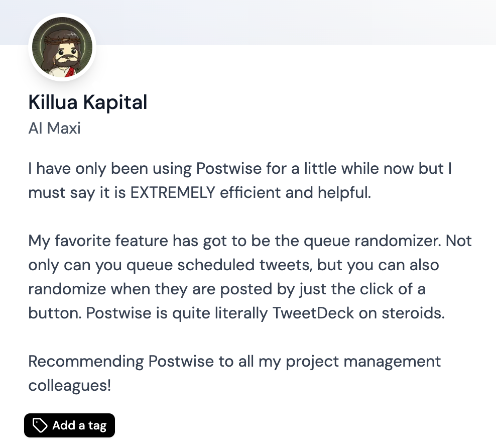The image size is (496, 448).
Task: Select the AI Maxi subtitle
Action: tap(55, 128)
